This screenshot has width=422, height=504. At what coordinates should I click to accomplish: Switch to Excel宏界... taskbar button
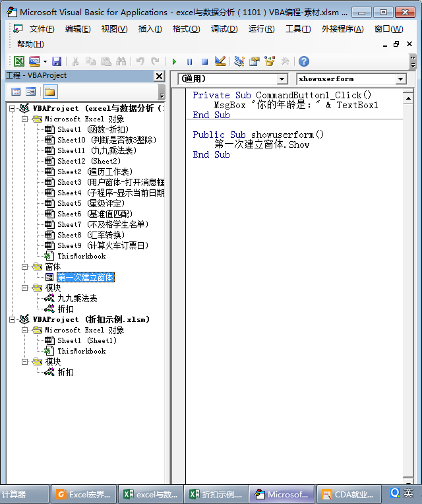coord(84,494)
